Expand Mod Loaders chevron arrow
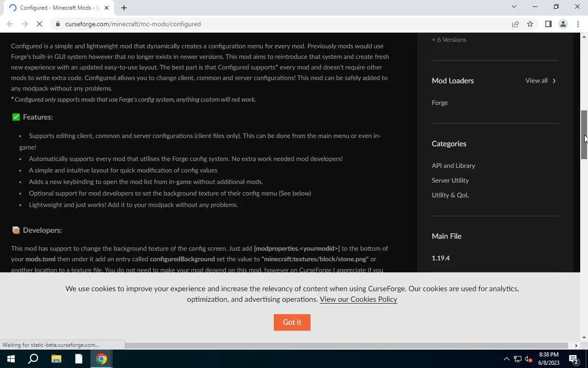The width and height of the screenshot is (588, 368). [x=554, y=81]
